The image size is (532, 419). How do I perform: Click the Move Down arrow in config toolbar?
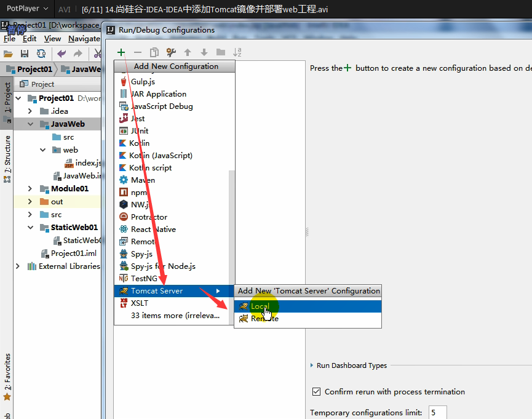[x=204, y=52]
